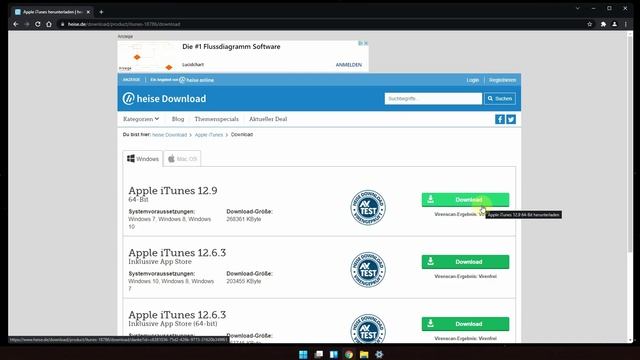The width and height of the screenshot is (640, 360).
Task: Open Settings gear in the taskbar
Action: coord(379,354)
